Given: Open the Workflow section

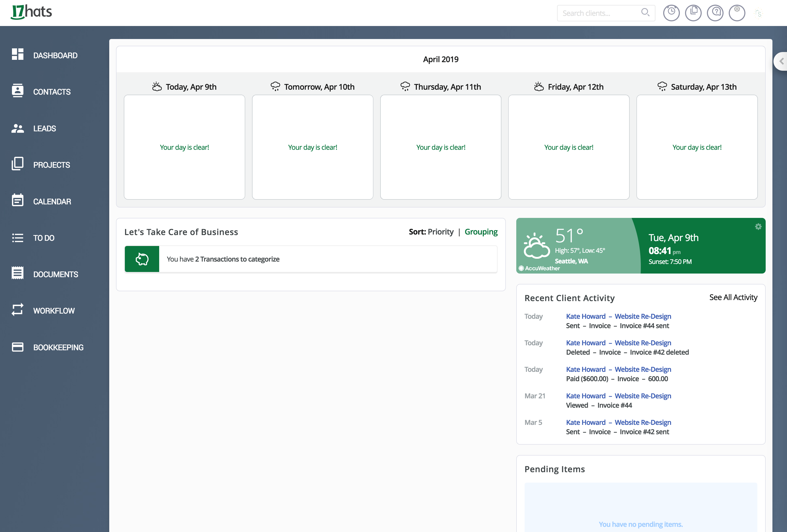Looking at the screenshot, I should tap(54, 310).
